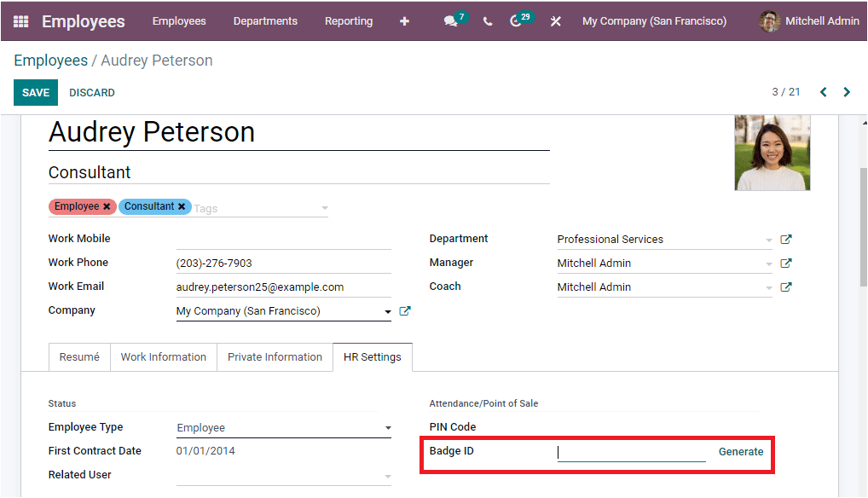Open the VoIP phone icon
The height and width of the screenshot is (498, 868).
pos(487,21)
